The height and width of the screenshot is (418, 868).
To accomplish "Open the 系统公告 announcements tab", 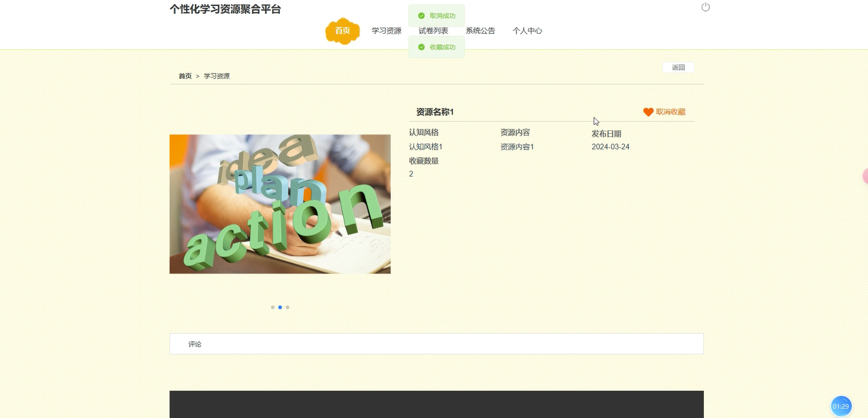I will (480, 30).
